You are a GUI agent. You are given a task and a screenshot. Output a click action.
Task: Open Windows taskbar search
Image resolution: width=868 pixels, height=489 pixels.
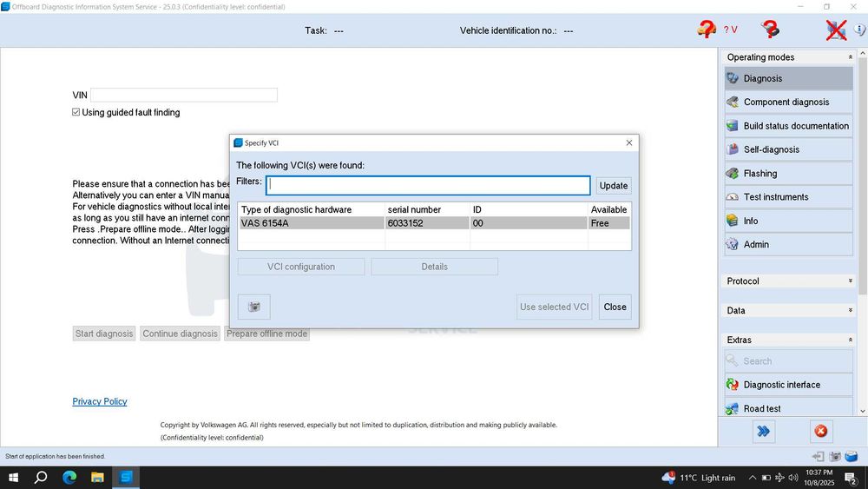(x=41, y=478)
